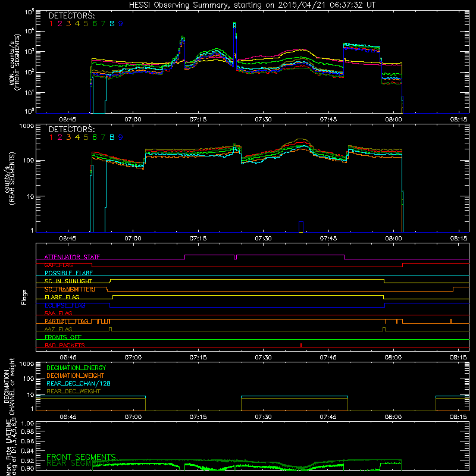The width and height of the screenshot is (476, 476).
Task: Click 08:00 tick under rear segments plot
Action: click(393, 239)
